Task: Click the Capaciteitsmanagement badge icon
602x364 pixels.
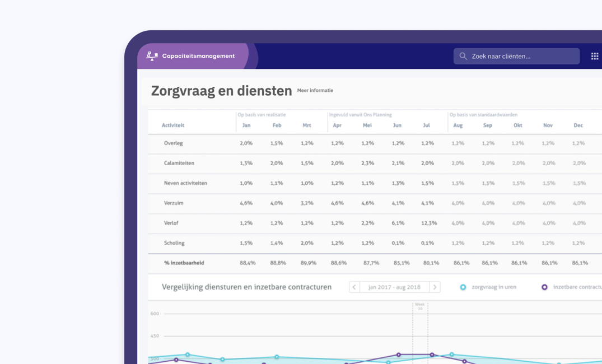Action: (151, 56)
